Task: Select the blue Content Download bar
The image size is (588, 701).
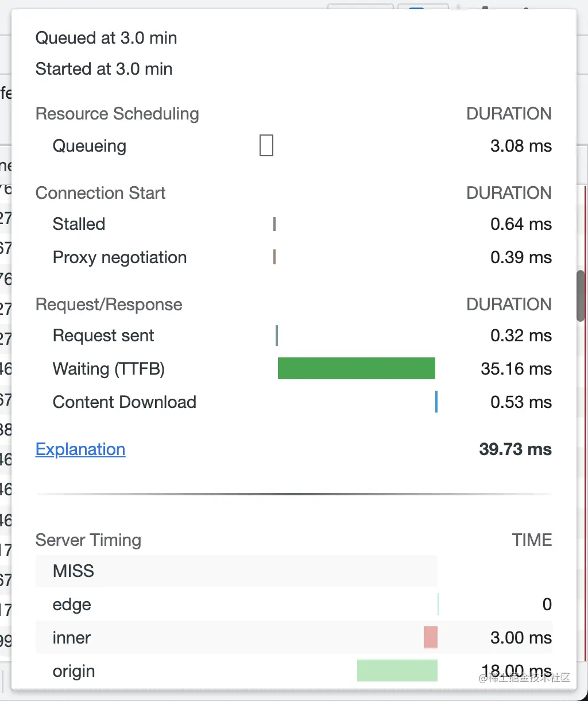Action: (436, 402)
